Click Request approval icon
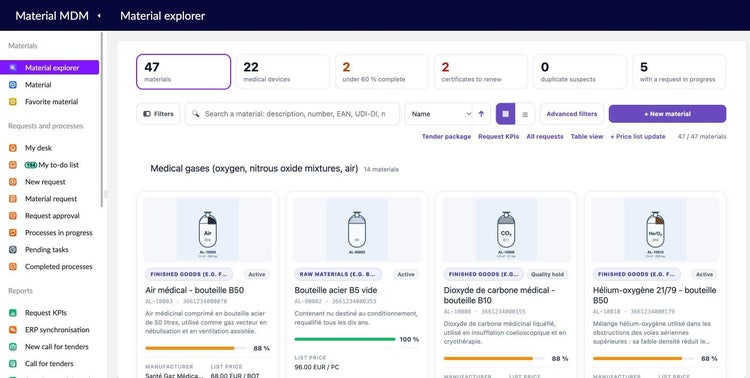The height and width of the screenshot is (378, 750). [13, 216]
